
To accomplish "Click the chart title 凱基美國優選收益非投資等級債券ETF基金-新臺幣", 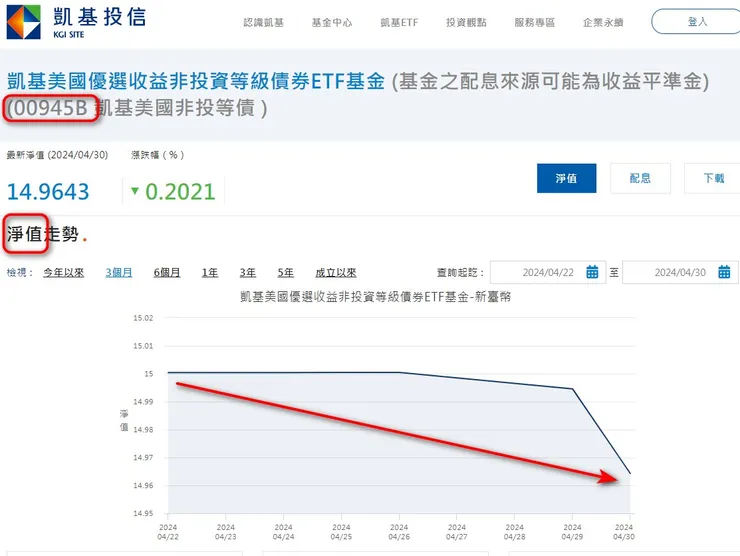I will (x=375, y=297).
